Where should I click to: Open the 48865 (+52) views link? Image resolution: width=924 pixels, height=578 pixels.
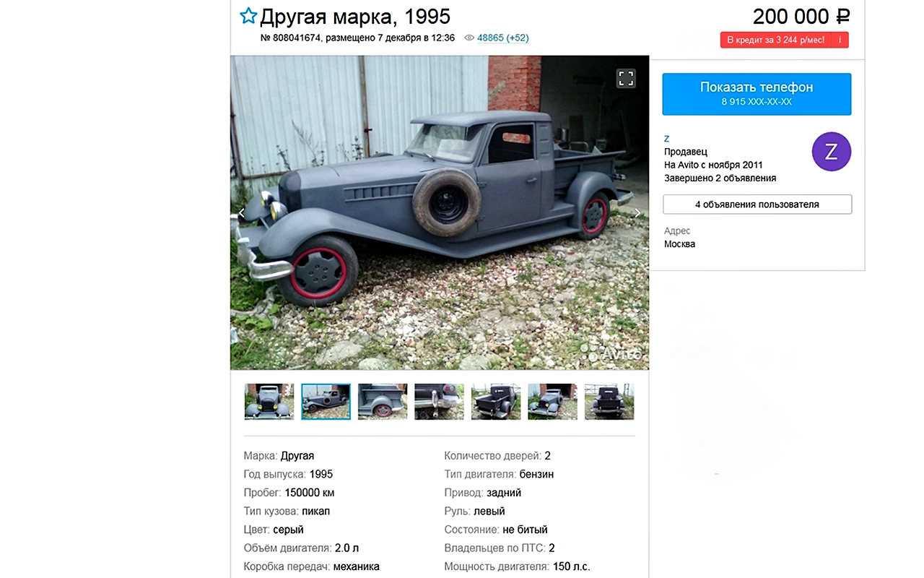pos(503,38)
